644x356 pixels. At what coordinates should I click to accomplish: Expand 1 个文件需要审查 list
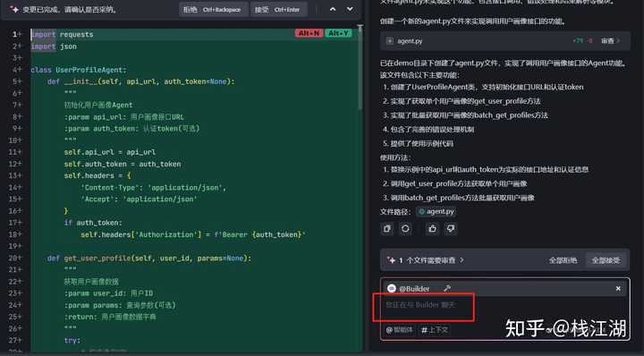431,260
